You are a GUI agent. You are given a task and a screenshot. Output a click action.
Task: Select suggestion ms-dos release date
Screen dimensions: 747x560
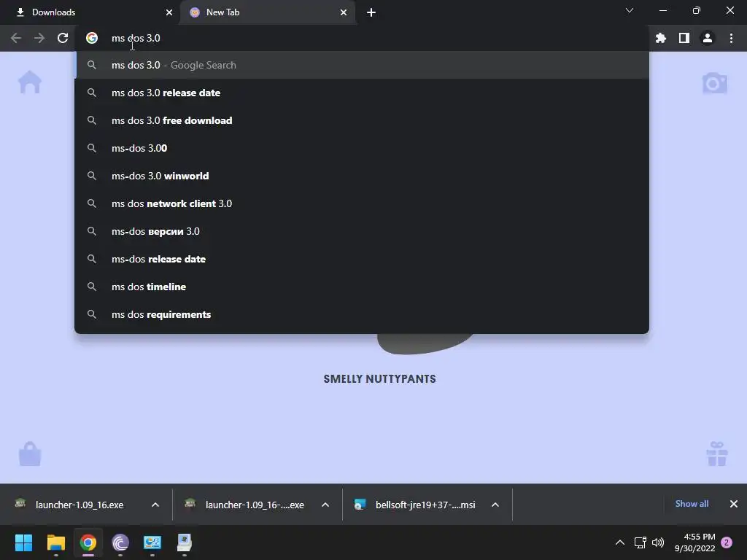pyautogui.click(x=362, y=259)
